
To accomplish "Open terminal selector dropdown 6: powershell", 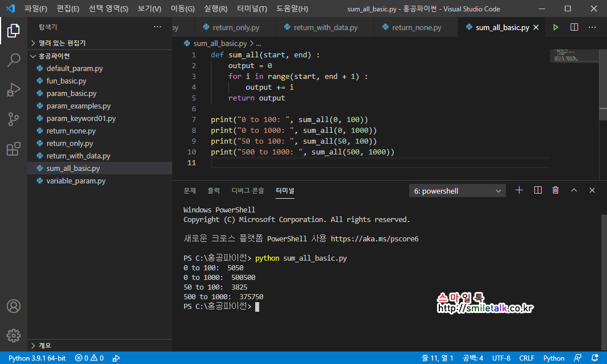I will coord(457,191).
